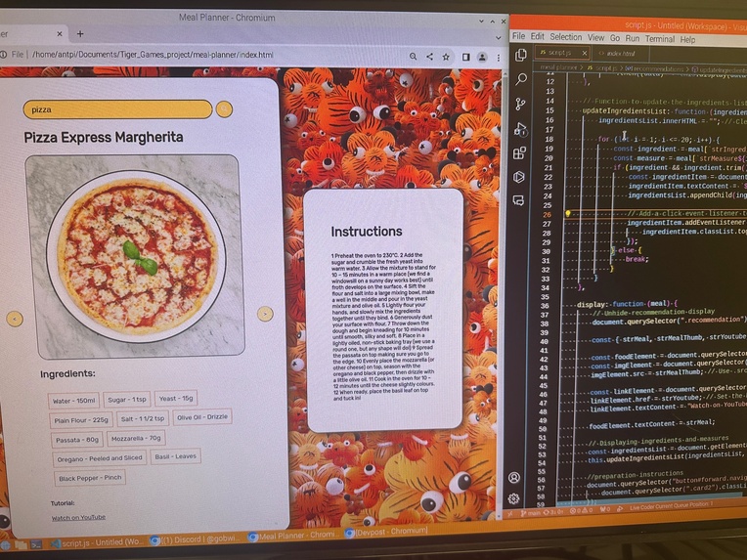Screen dimensions: 747x560
Task: Open the Explorer view in VS Code
Action: (x=521, y=56)
